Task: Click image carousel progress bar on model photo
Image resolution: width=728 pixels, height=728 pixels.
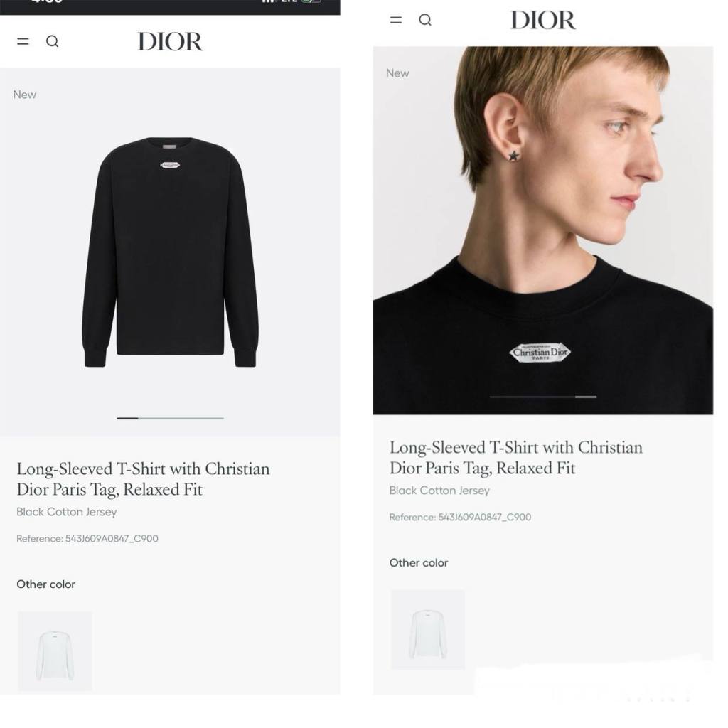Action: (x=543, y=397)
